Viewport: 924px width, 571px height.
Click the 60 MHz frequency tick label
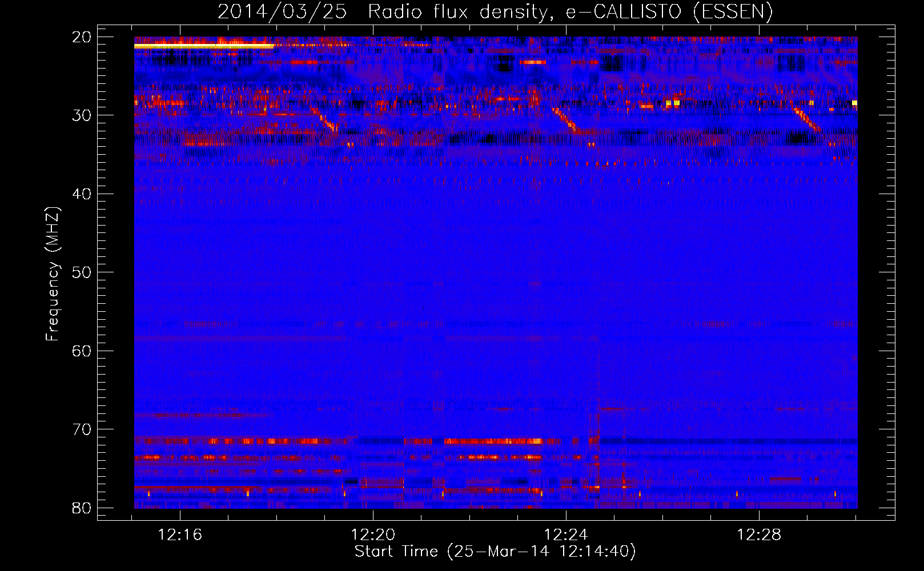click(x=81, y=351)
